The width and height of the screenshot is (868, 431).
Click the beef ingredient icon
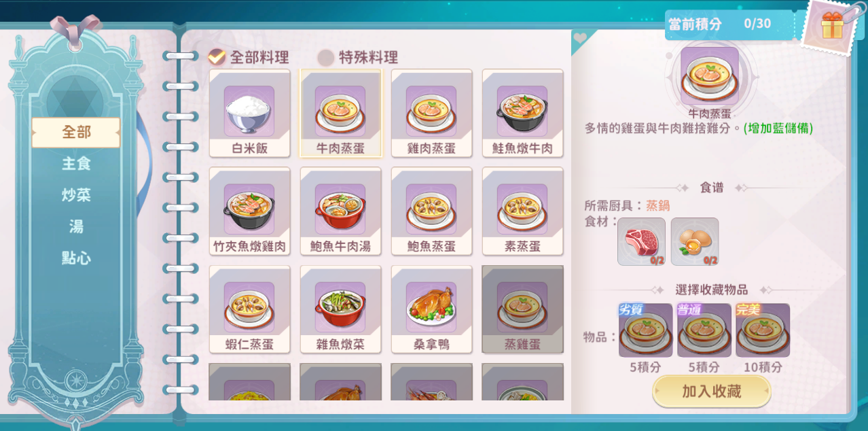tap(641, 241)
